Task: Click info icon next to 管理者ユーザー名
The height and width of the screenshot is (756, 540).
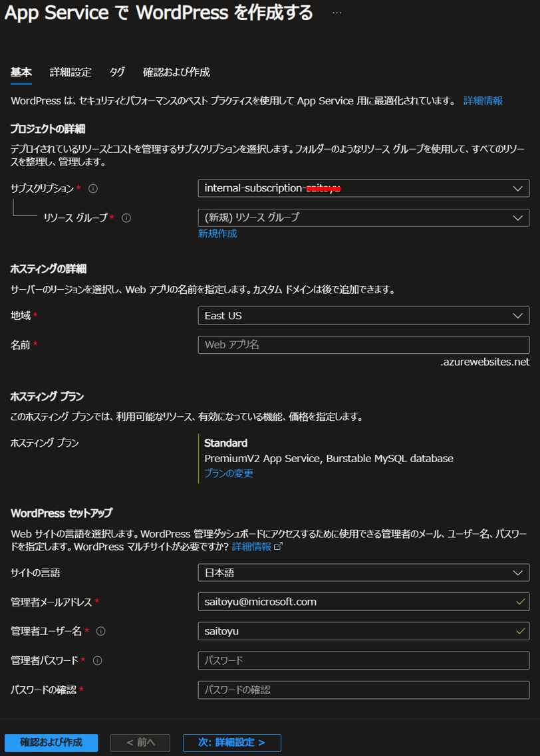Action: click(101, 630)
